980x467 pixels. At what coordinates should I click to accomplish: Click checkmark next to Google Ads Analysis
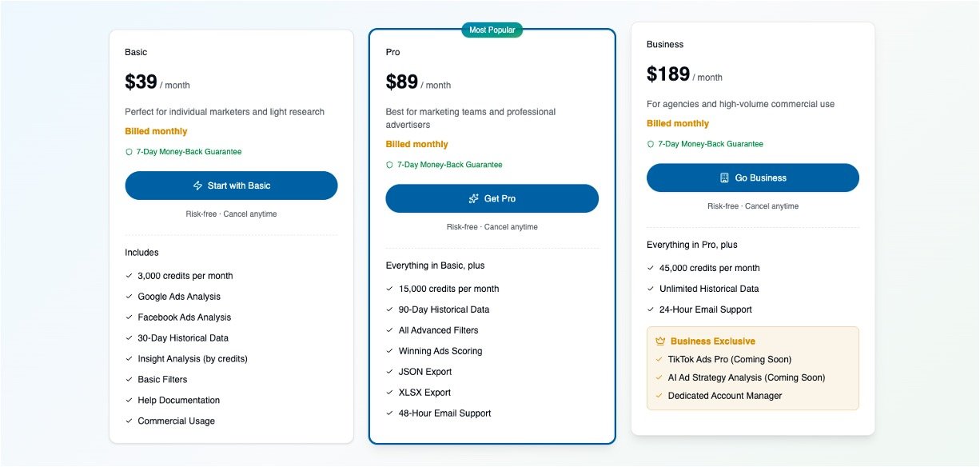[x=129, y=297]
